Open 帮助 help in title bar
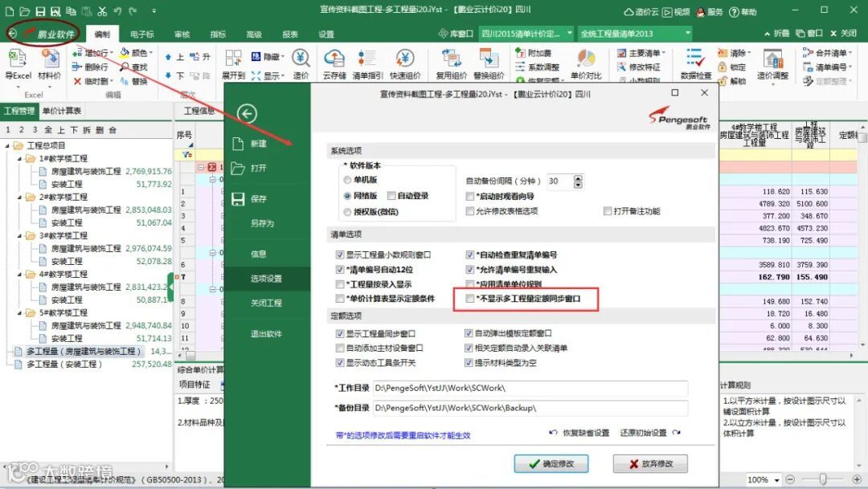Screen dimensions: 868x489 743,11
